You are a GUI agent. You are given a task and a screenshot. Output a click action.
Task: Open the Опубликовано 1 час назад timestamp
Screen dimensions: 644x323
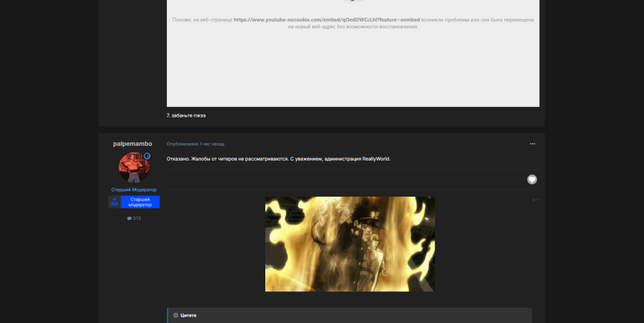196,144
